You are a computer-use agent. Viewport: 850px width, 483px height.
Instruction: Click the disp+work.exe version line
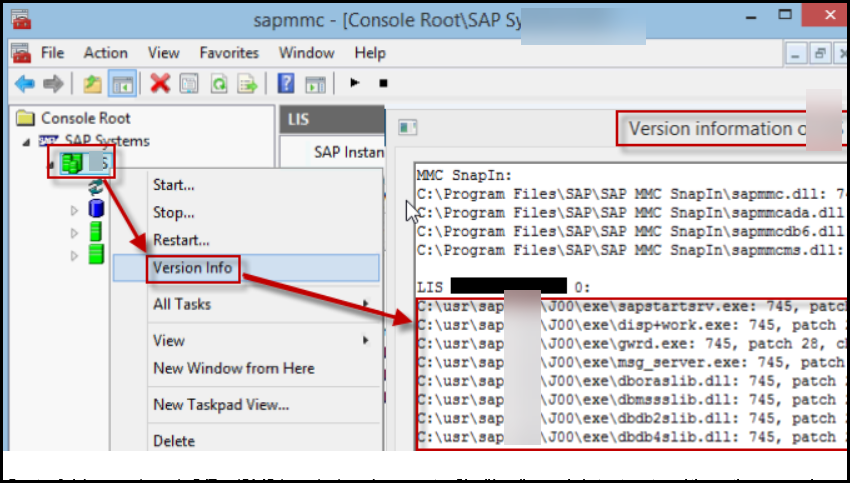(632, 325)
